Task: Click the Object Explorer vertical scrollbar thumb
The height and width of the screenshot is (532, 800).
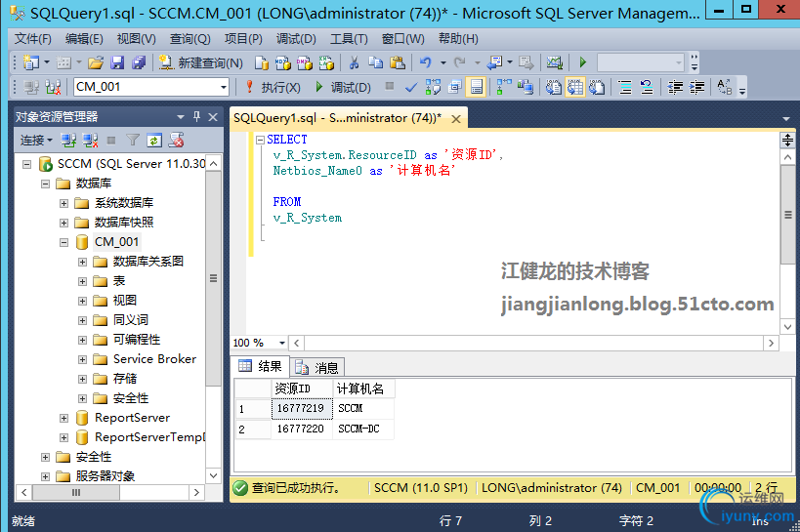Action: (x=213, y=278)
